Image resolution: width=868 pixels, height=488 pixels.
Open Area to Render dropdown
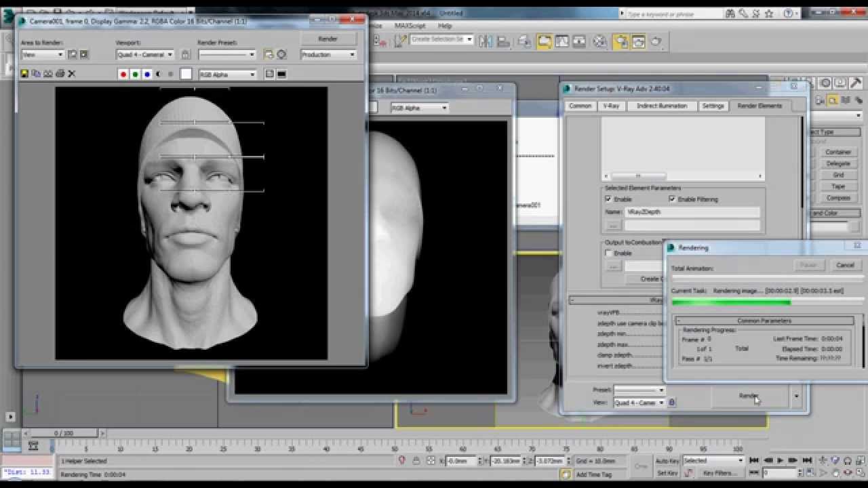pos(42,54)
